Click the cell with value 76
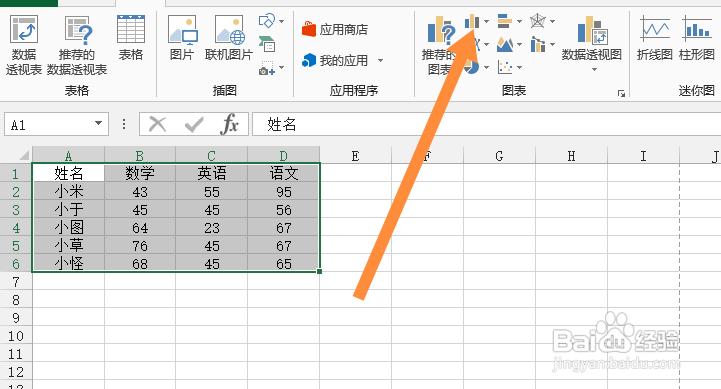 click(x=140, y=245)
